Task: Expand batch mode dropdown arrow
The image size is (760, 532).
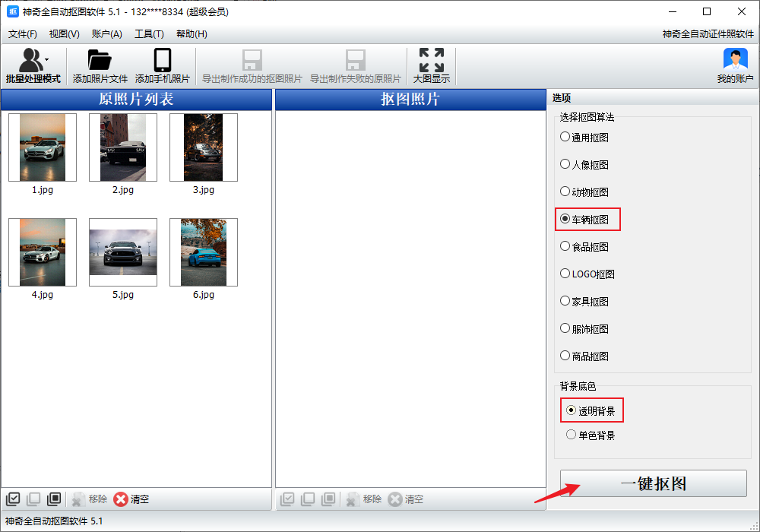Action: pos(47,59)
